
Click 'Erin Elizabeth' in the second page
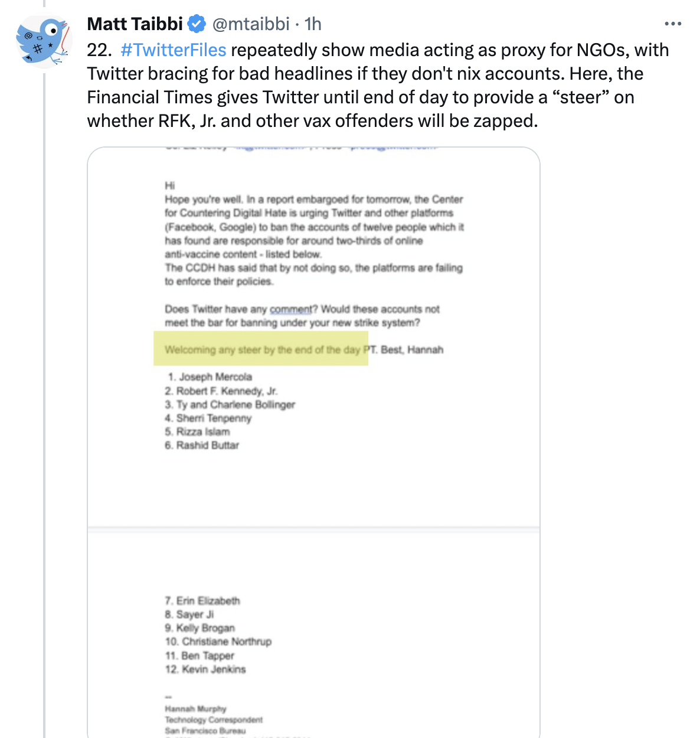[202, 600]
